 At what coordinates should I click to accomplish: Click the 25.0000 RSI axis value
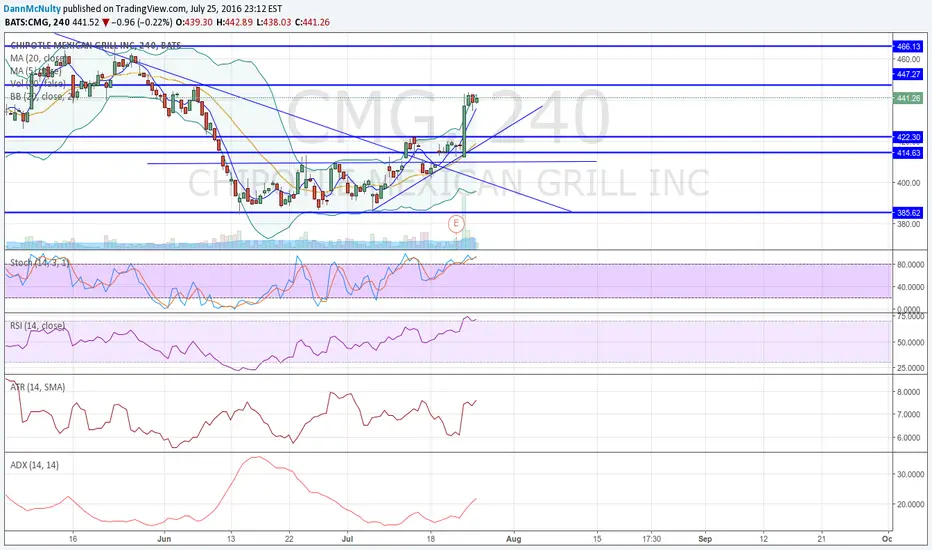[x=910, y=368]
